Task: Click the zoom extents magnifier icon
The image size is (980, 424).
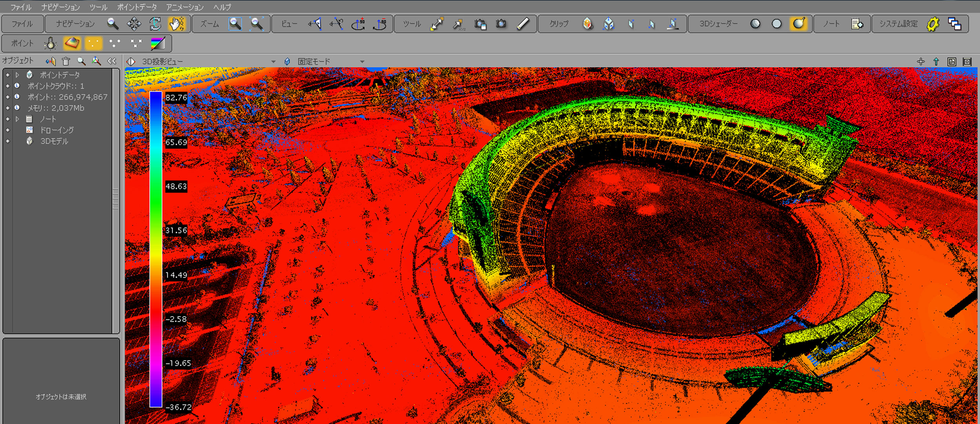Action: [257, 24]
